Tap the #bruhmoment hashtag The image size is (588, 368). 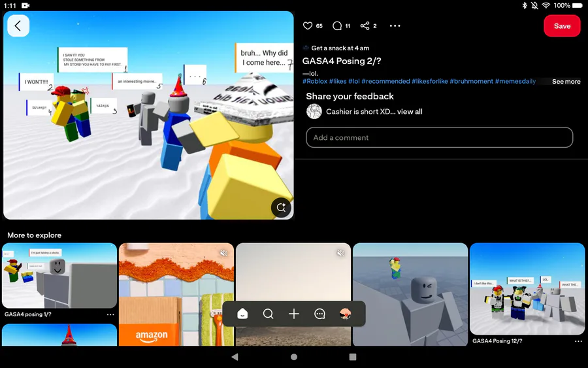coord(471,82)
